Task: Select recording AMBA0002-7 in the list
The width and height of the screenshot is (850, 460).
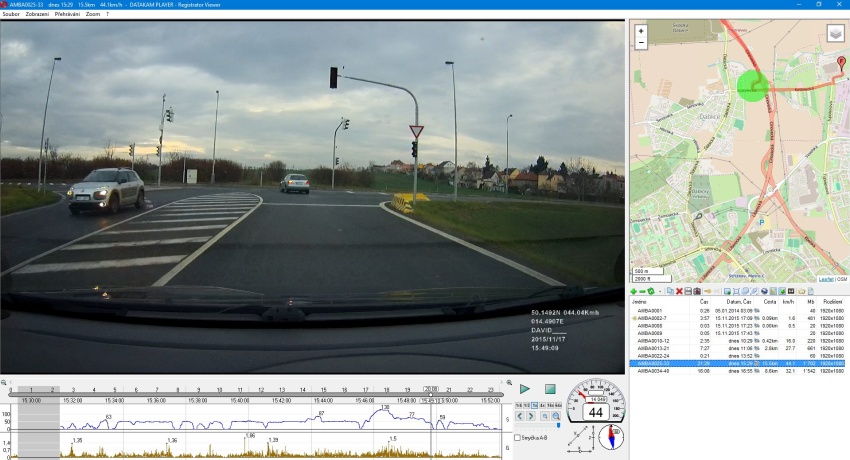Action: coord(737,319)
